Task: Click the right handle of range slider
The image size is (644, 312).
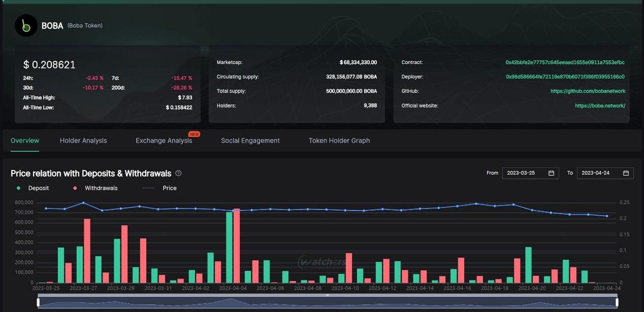Action: 617,302
